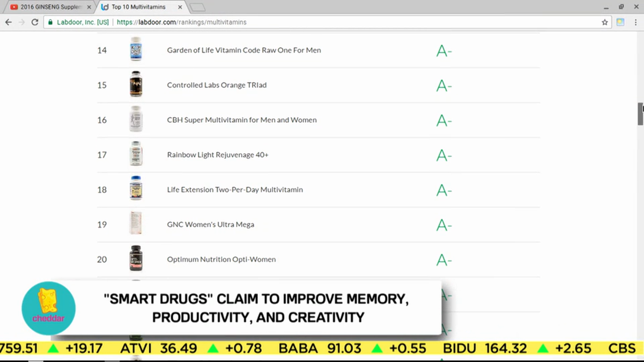644x362 pixels.
Task: Grab the page's vertical scrollbar thumb
Action: [x=640, y=114]
